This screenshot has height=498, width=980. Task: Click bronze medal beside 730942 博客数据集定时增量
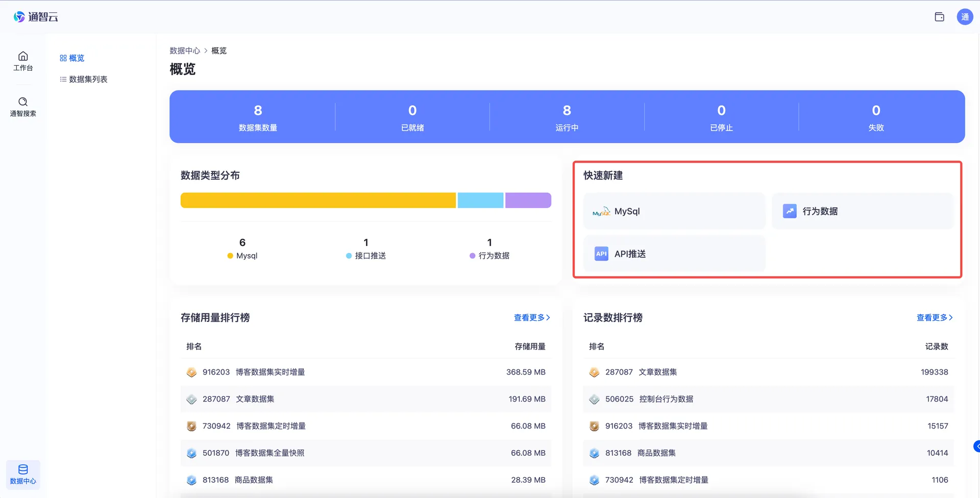click(x=191, y=426)
